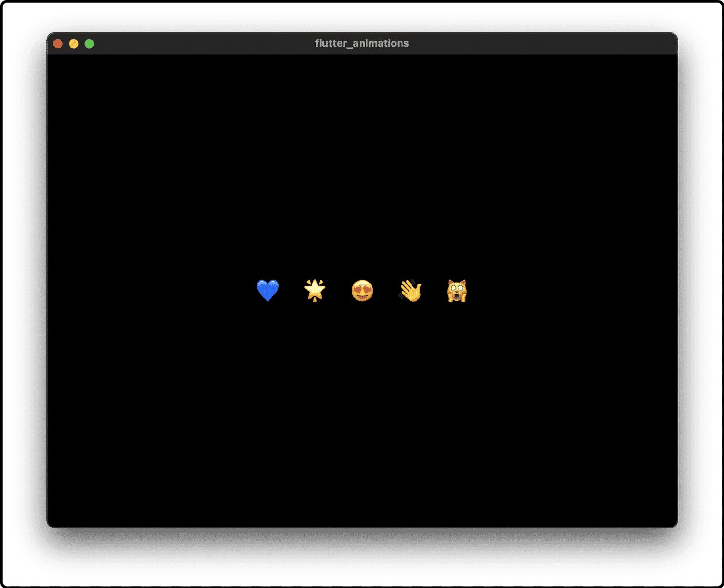Maximize window with the green button

point(90,44)
